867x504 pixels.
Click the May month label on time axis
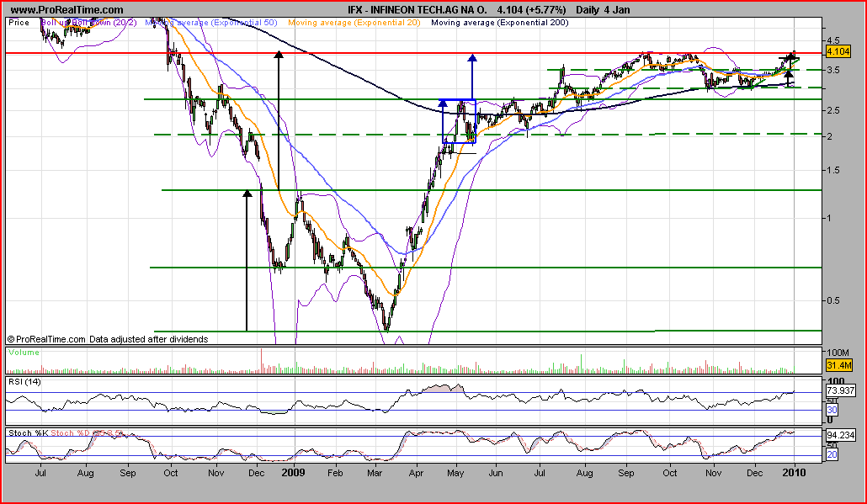pos(455,473)
